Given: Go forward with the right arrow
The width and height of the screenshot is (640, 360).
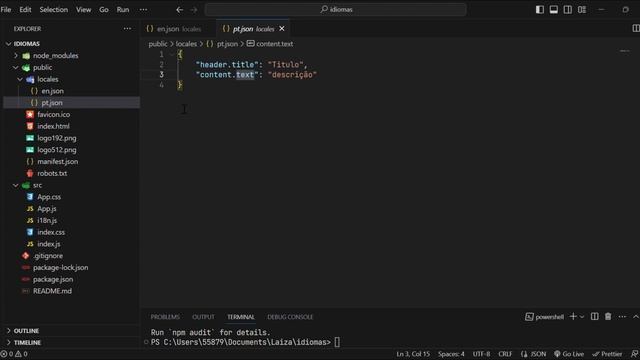Looking at the screenshot, I should coord(193,9).
